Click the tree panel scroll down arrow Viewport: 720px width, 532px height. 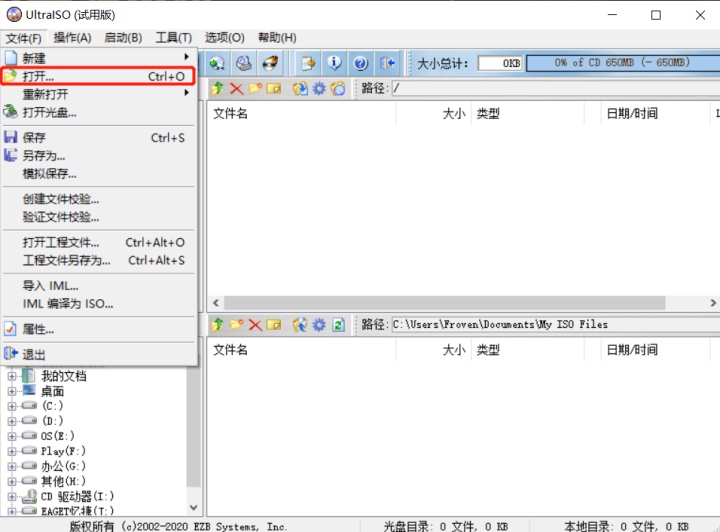[x=194, y=507]
